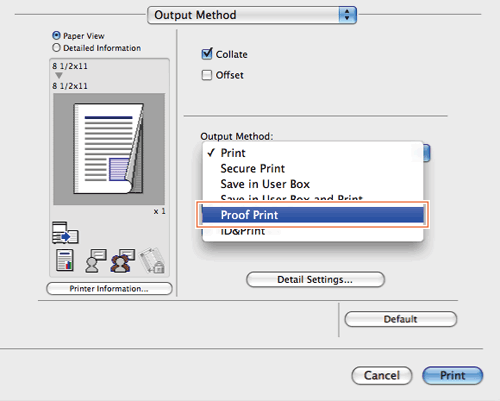Click the Default button
The height and width of the screenshot is (401, 500).
click(x=401, y=319)
